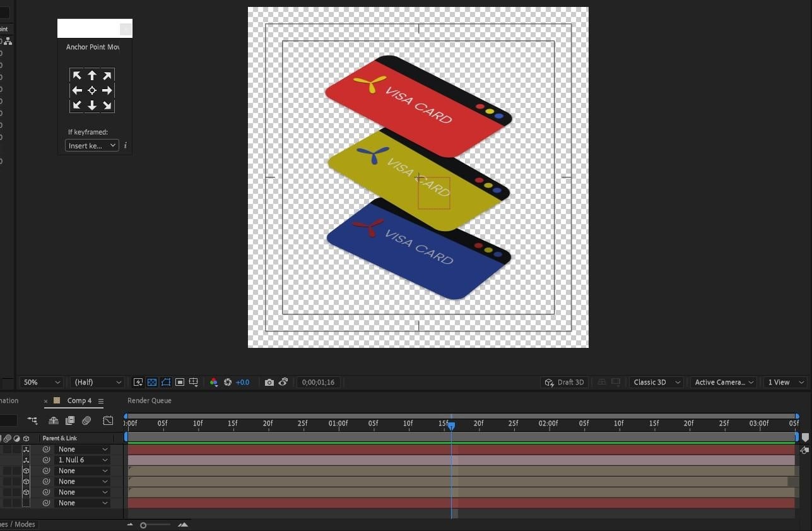The height and width of the screenshot is (531, 812).
Task: Toggle mask and shape path visibility
Action: pyautogui.click(x=166, y=382)
